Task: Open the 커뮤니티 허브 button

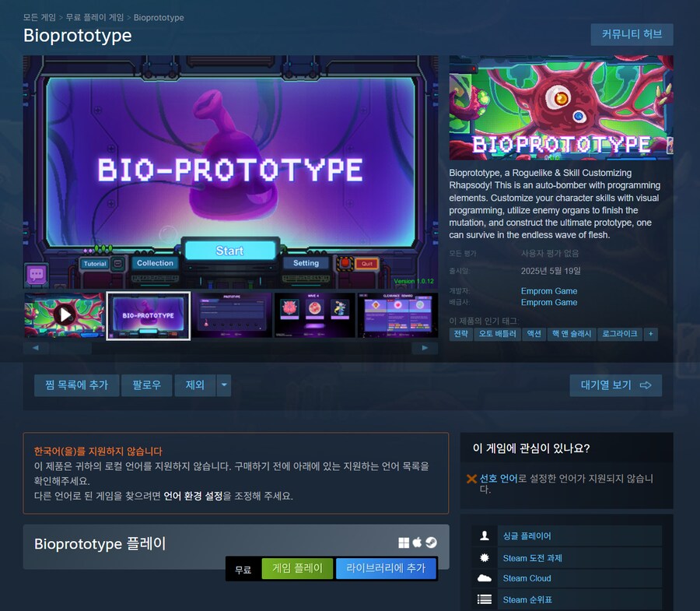Action: point(632,34)
